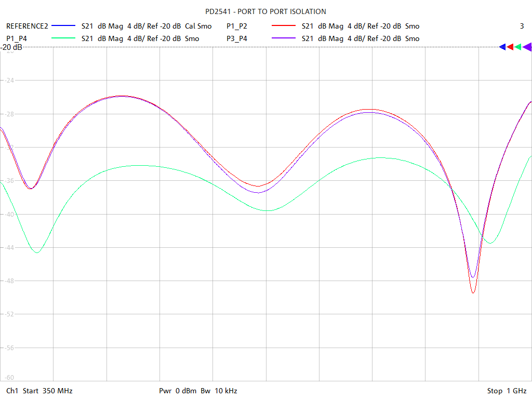Click the Start 350 MHz frequency value
Screen dimensions: 532x399
[47, 391]
